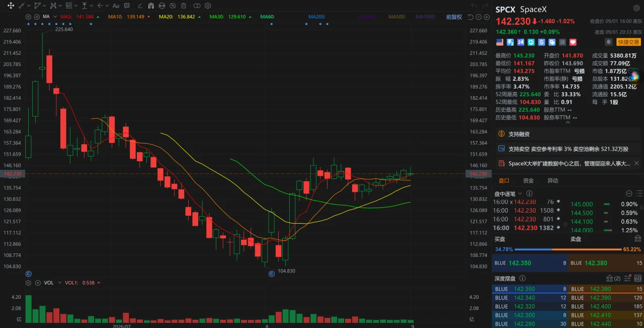Click the 前复权 adjustment mode button
Viewport: 644px width, 328px height.
point(454,17)
